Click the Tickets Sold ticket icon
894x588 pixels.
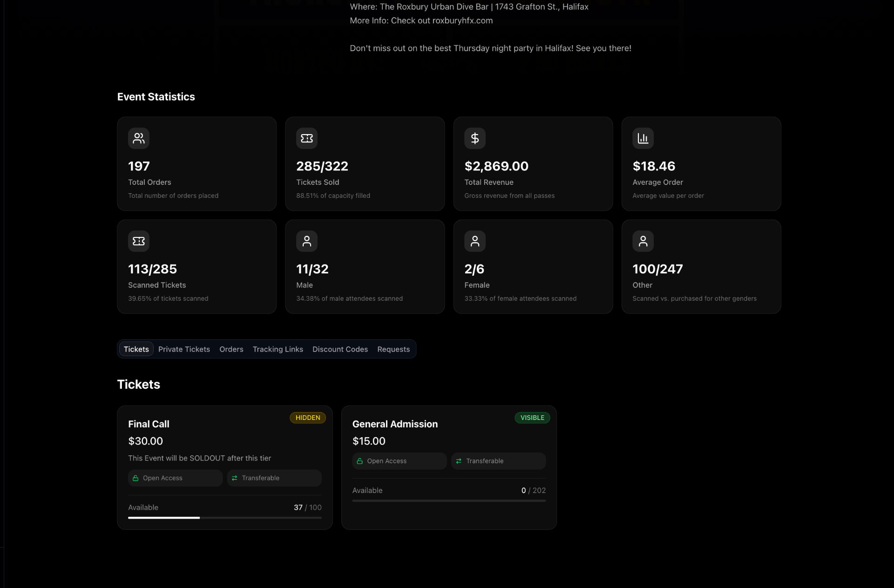tap(306, 138)
